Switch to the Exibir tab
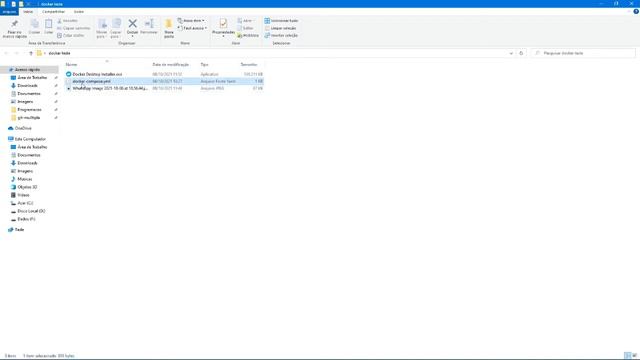 79,11
